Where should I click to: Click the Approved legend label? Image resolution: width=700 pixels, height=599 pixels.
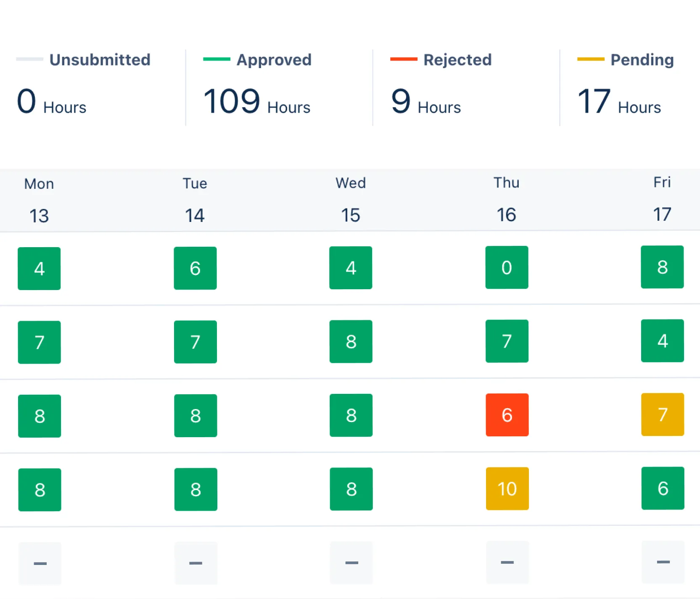(x=274, y=60)
